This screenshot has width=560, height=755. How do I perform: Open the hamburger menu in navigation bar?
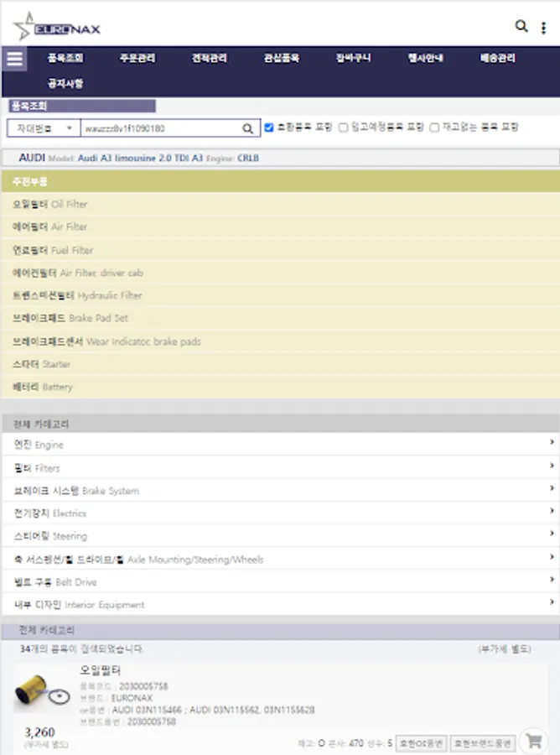tap(14, 59)
